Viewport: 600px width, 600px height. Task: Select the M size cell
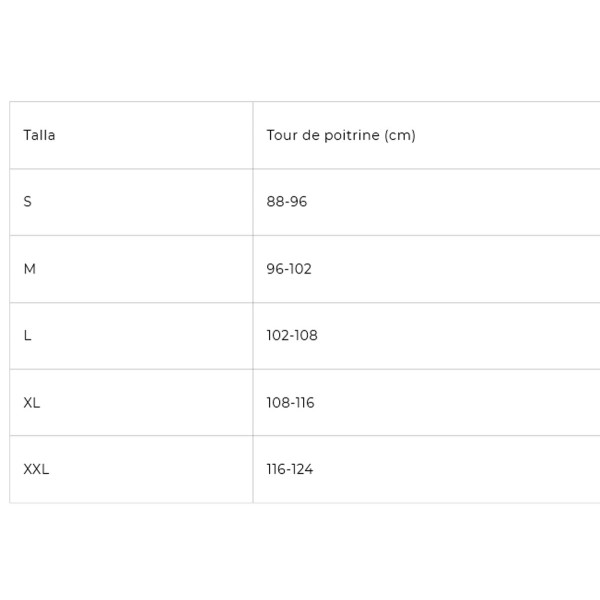pos(30,269)
